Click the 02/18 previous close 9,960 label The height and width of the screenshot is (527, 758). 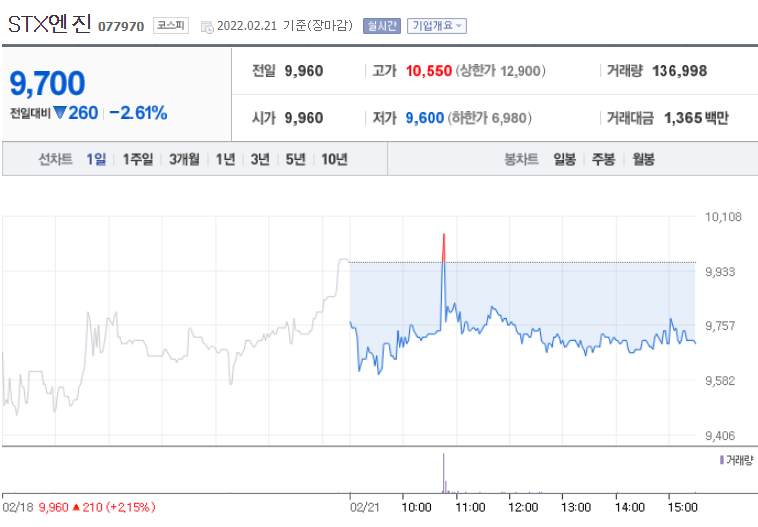click(54, 507)
